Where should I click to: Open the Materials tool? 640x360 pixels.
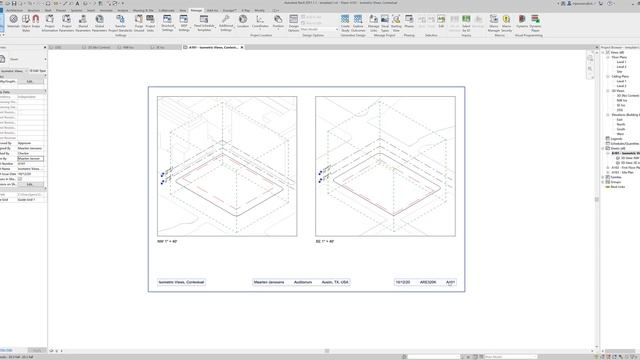tap(13, 22)
